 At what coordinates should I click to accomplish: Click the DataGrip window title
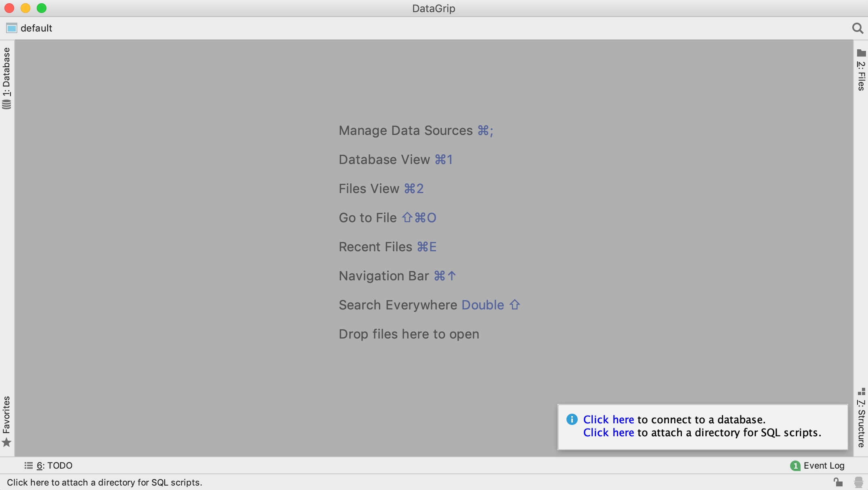pyautogui.click(x=434, y=8)
